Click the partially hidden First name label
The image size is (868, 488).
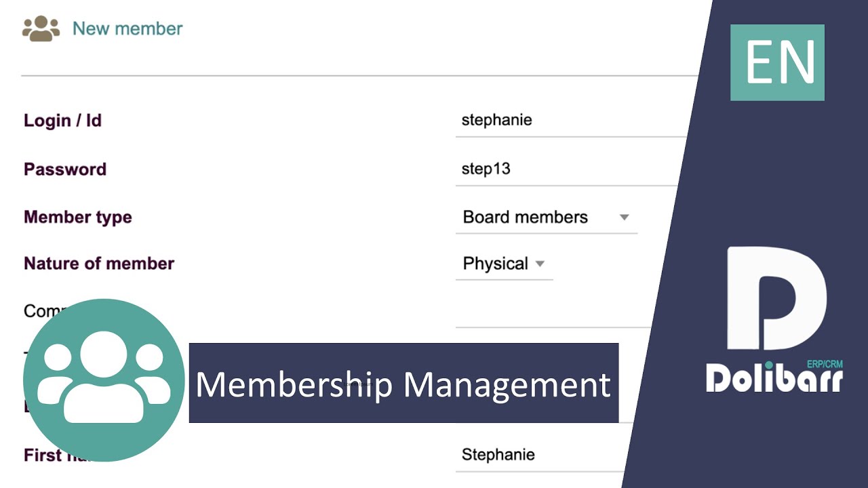point(41,455)
